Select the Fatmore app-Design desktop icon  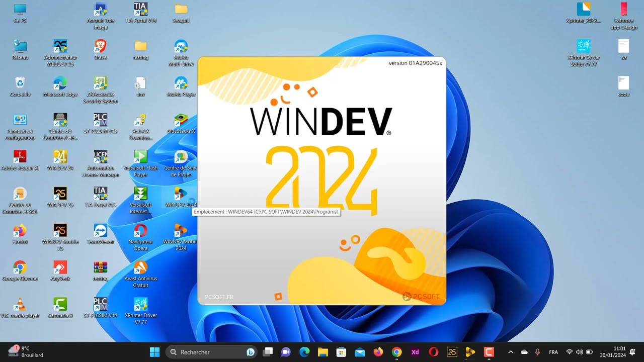pyautogui.click(x=624, y=16)
